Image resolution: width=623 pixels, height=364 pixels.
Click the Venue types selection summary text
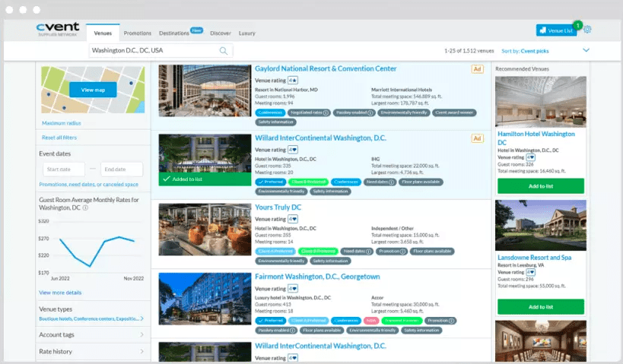pos(88,318)
